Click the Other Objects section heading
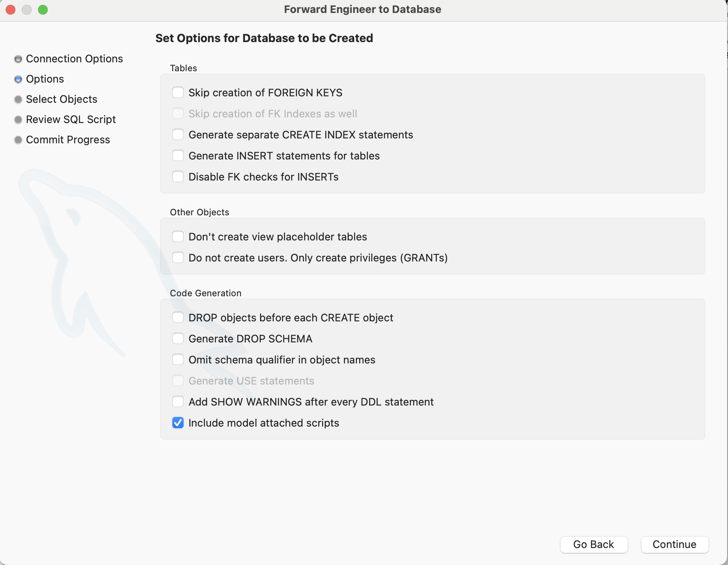 click(199, 212)
